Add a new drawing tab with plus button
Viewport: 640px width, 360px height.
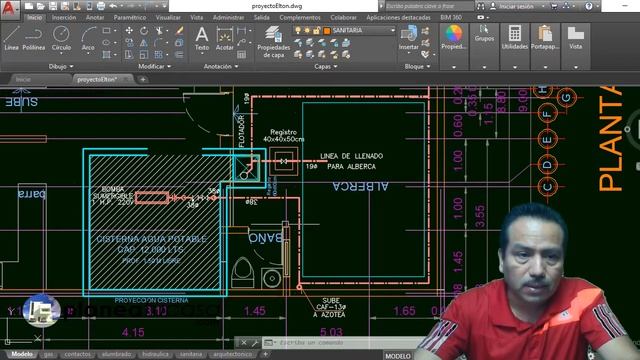143,79
